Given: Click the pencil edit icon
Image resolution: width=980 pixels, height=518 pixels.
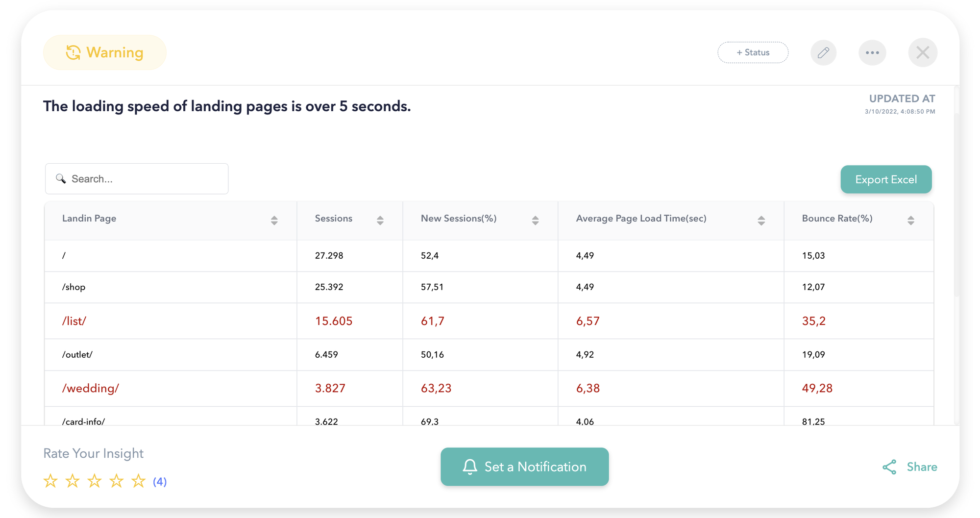Looking at the screenshot, I should click(x=823, y=52).
